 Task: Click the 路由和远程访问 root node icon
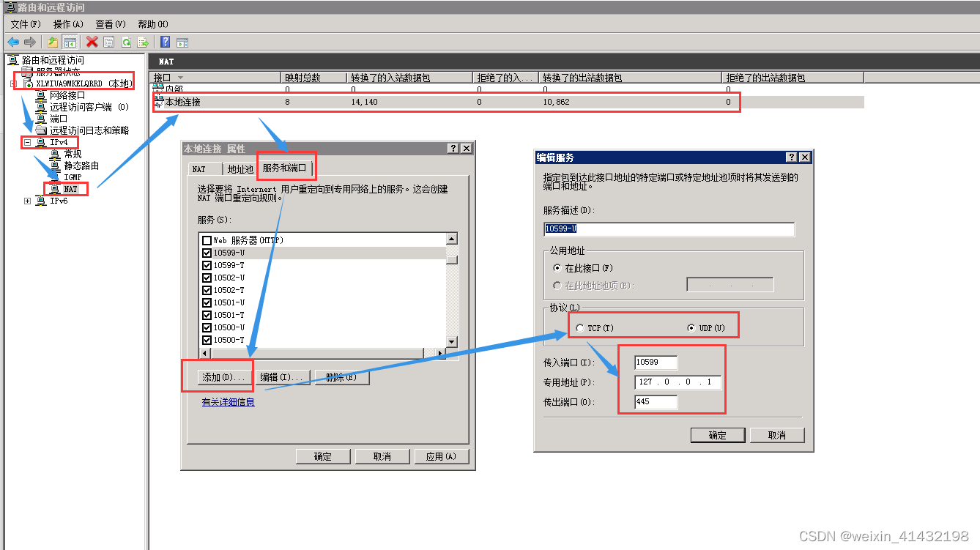pos(12,60)
